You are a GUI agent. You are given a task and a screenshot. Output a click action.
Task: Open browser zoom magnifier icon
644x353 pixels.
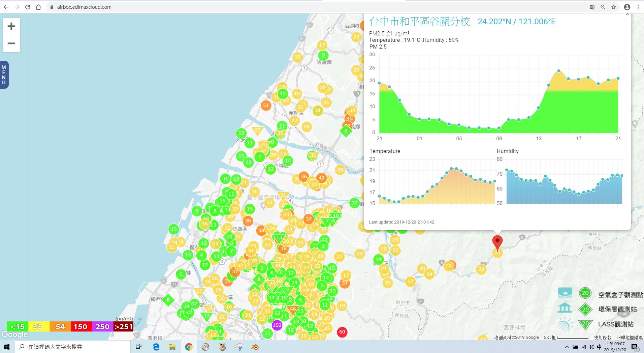point(603,7)
